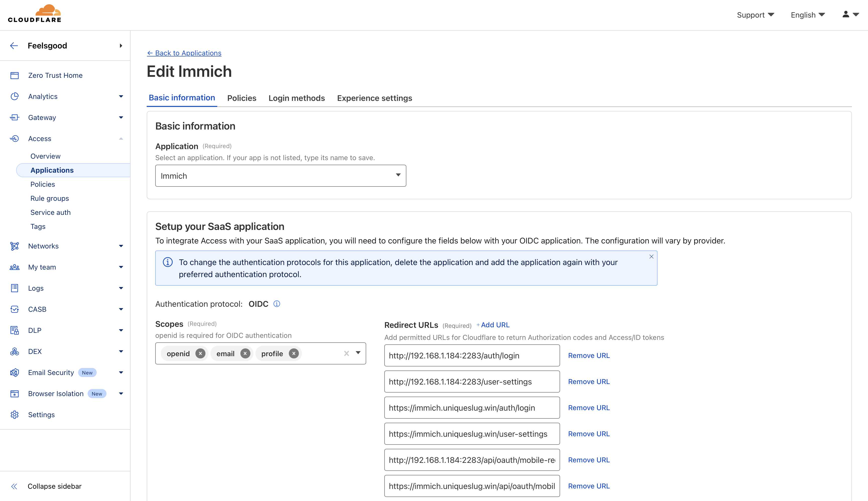Remove the immich.uniqueslug.win api/oauth URL
Viewport: 868px width, 501px height.
(x=589, y=486)
